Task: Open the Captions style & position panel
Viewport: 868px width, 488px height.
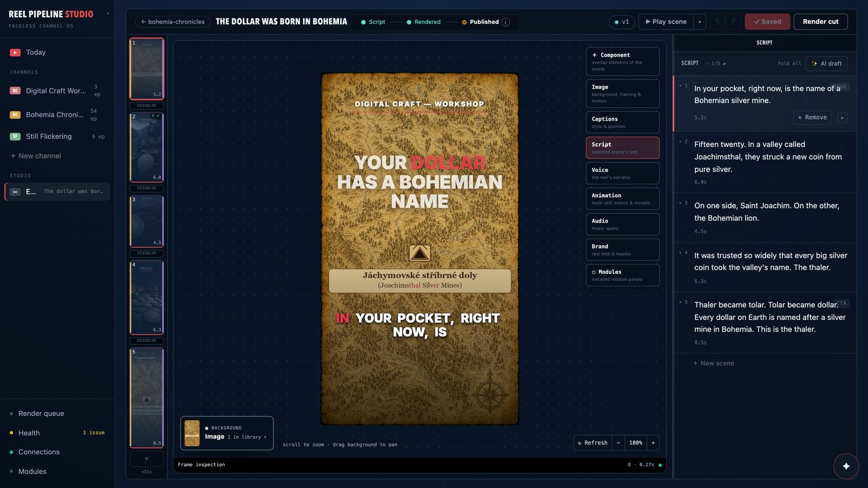Action: [622, 122]
